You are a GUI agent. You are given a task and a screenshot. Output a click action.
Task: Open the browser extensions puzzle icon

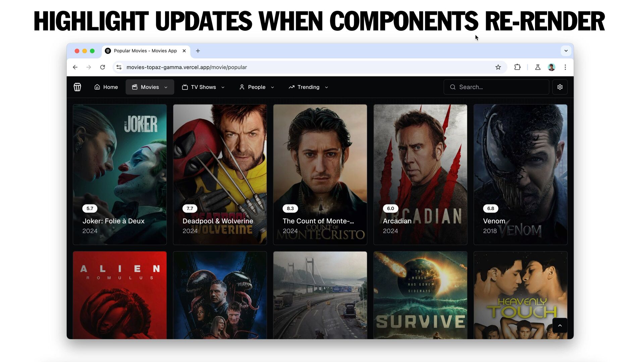point(517,67)
